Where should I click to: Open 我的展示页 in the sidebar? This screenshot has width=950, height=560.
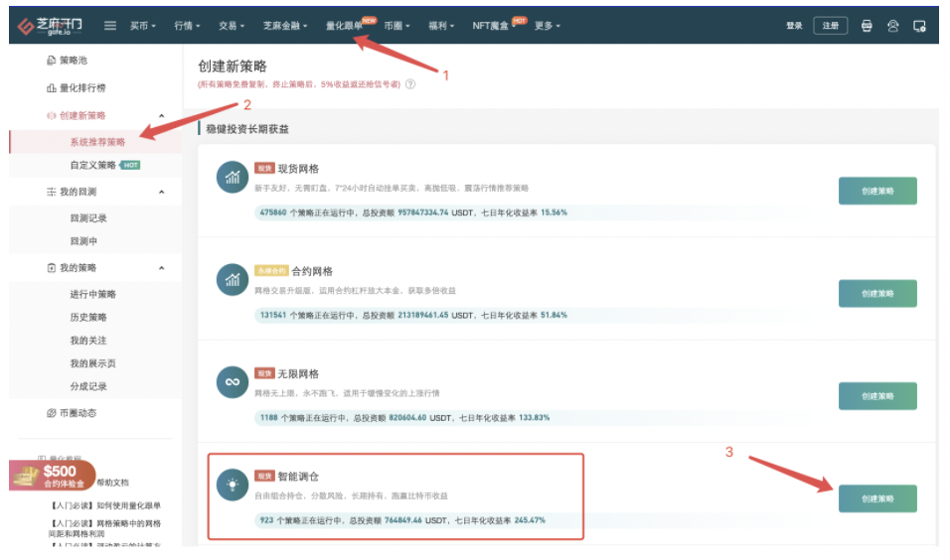pos(92,363)
